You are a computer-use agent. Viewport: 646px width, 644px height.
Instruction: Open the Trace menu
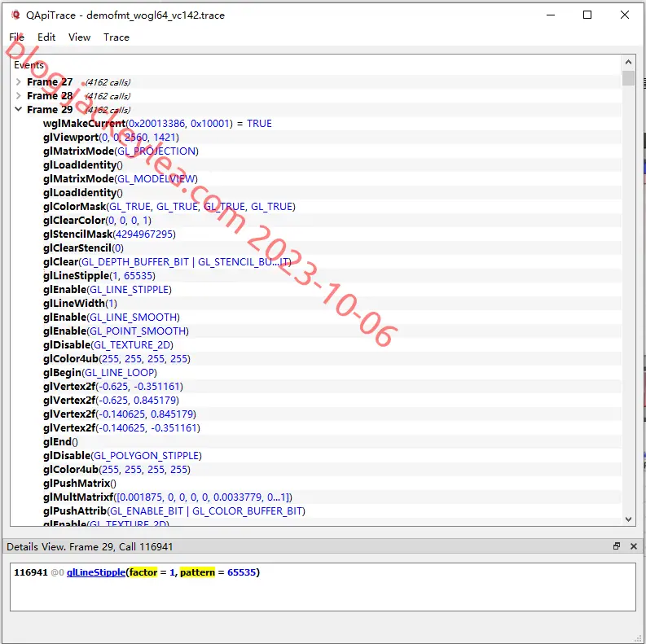pos(116,37)
